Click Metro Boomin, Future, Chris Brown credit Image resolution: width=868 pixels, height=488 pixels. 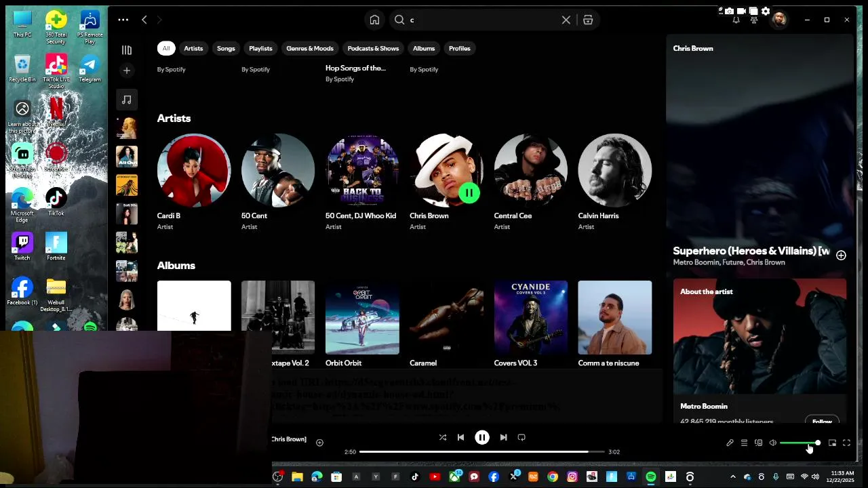click(x=729, y=262)
